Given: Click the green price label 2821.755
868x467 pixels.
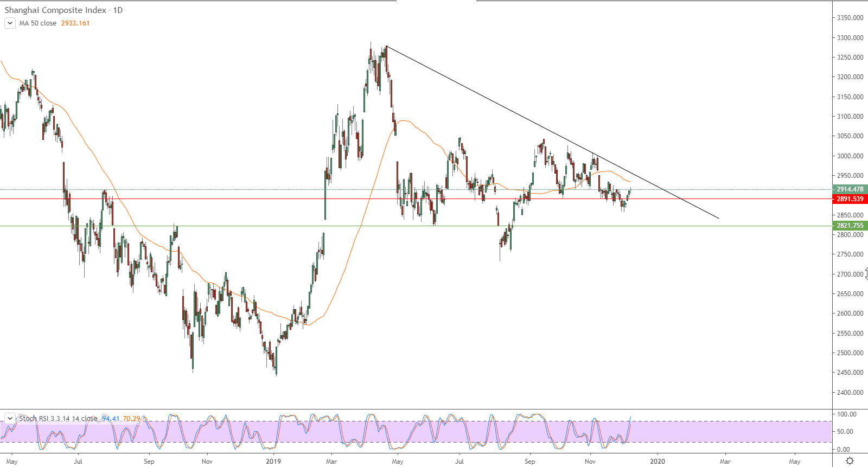Looking at the screenshot, I should pos(850,226).
